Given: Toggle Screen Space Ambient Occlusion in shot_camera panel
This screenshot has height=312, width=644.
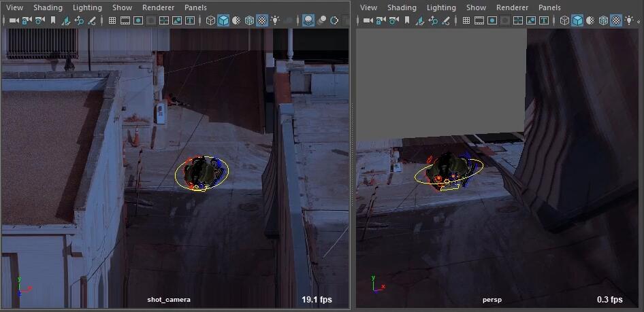Looking at the screenshot, I should [x=308, y=20].
